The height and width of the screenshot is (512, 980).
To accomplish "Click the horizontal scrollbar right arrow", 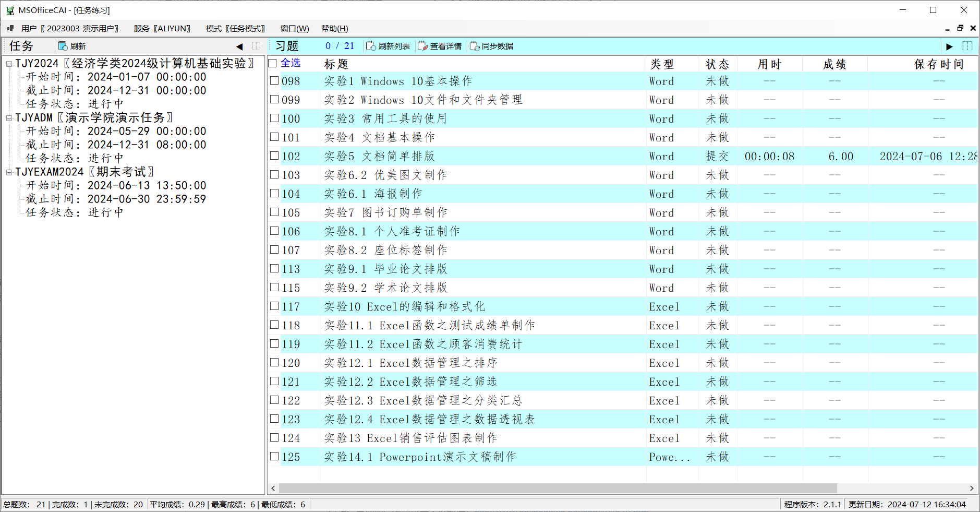I will point(972,488).
